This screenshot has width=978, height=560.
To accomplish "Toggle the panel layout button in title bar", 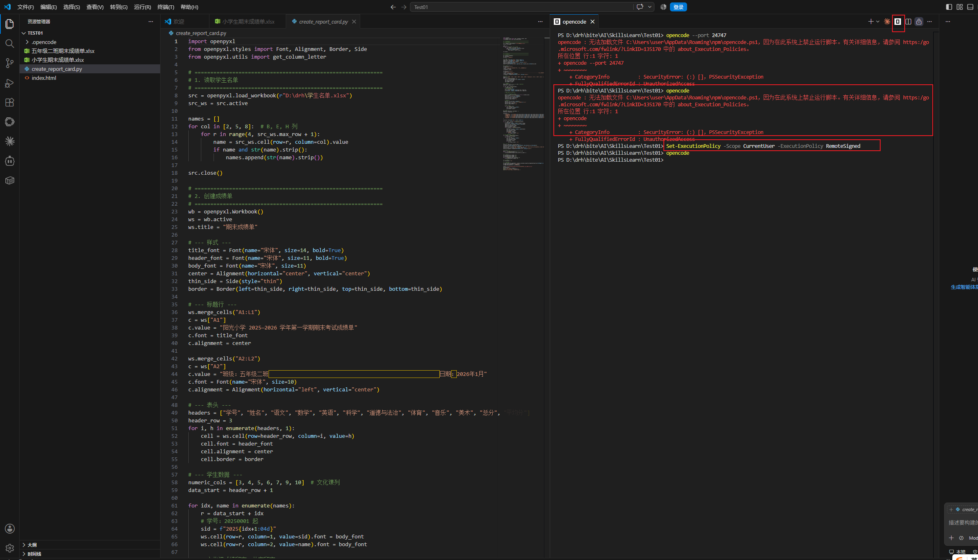I will click(970, 7).
